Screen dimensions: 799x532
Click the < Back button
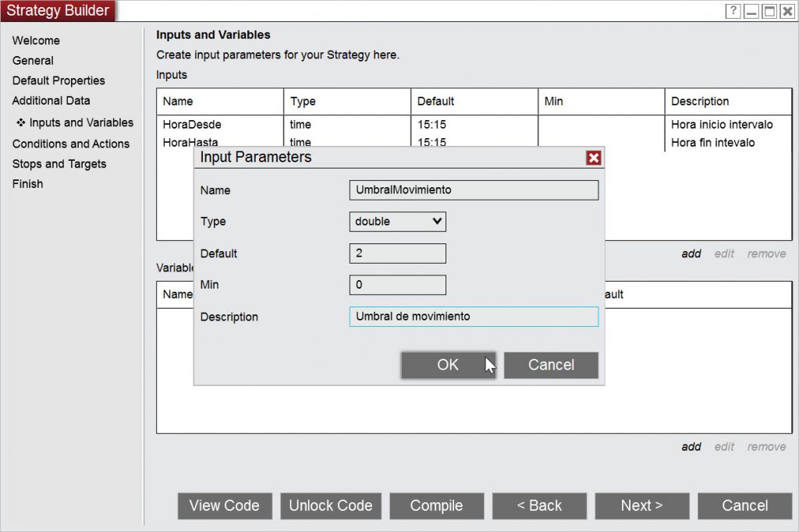[x=539, y=506]
